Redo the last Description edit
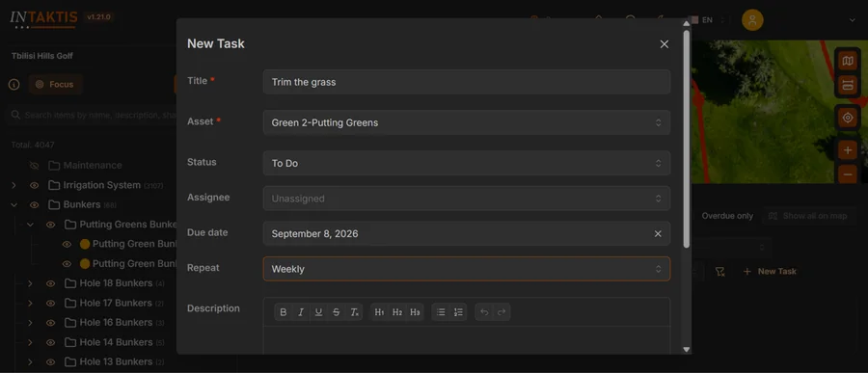 point(502,312)
